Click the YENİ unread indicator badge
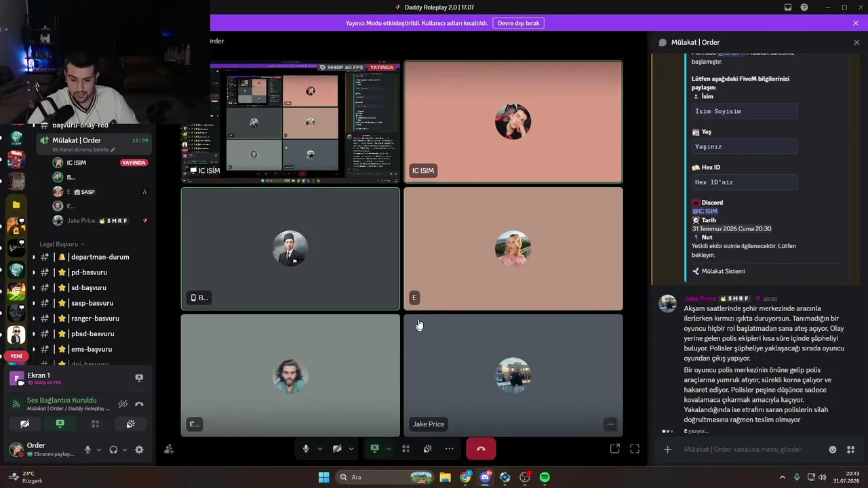The height and width of the screenshot is (488, 868). (16, 356)
